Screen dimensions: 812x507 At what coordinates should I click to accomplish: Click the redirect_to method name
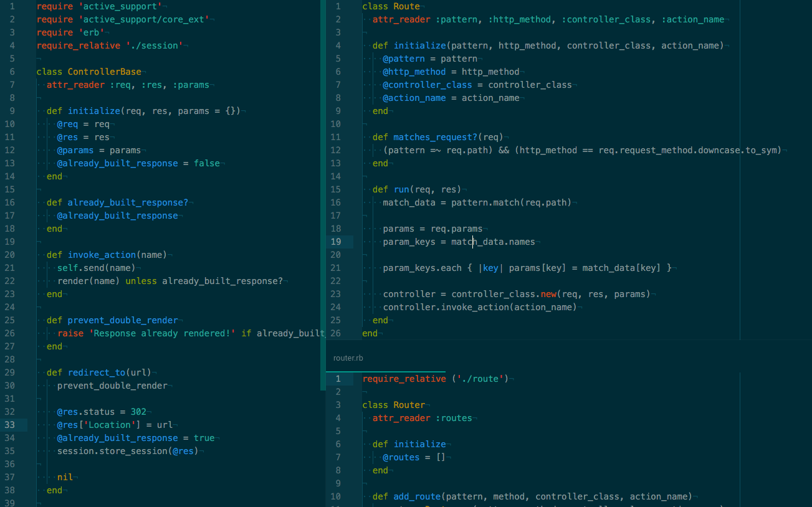tap(96, 372)
